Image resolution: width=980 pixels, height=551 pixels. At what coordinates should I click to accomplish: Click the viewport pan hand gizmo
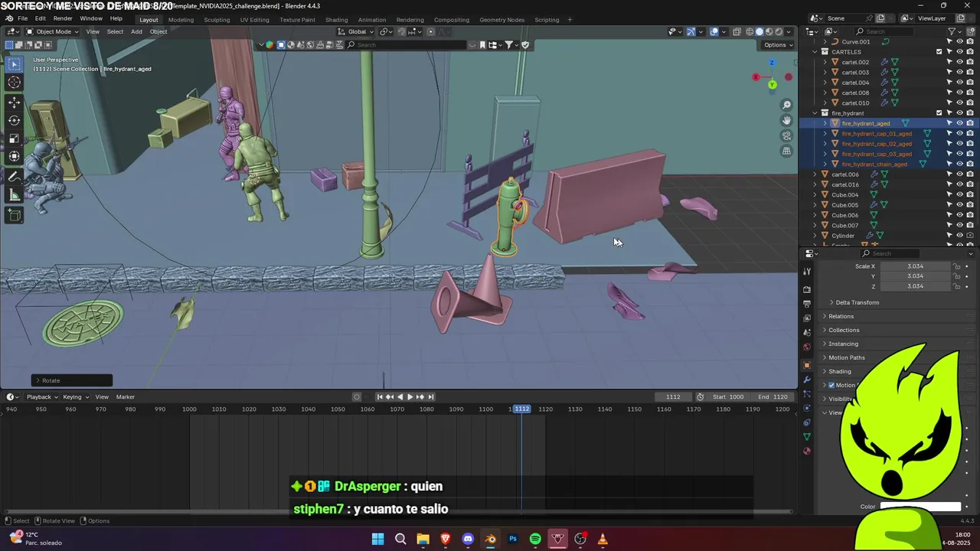[786, 120]
